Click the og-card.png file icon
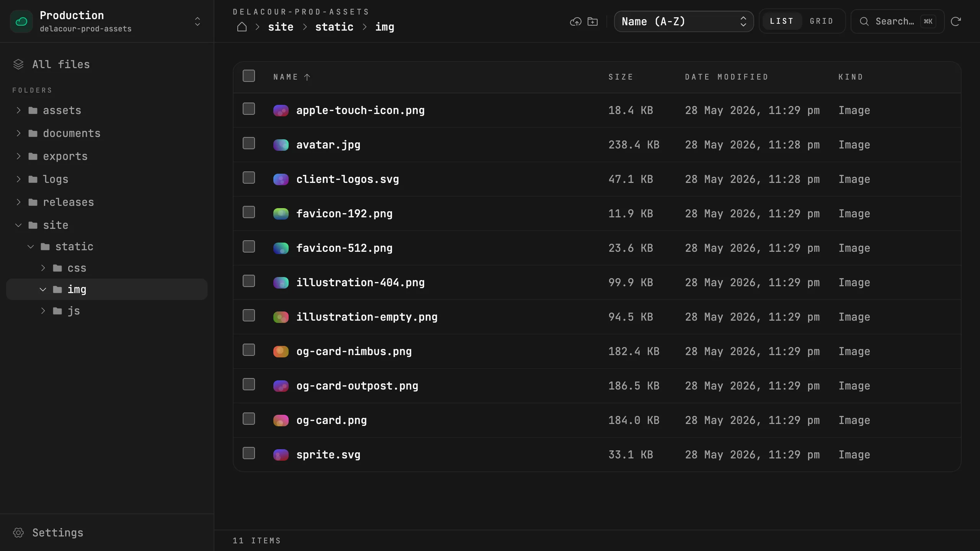The width and height of the screenshot is (980, 551). coord(281,421)
